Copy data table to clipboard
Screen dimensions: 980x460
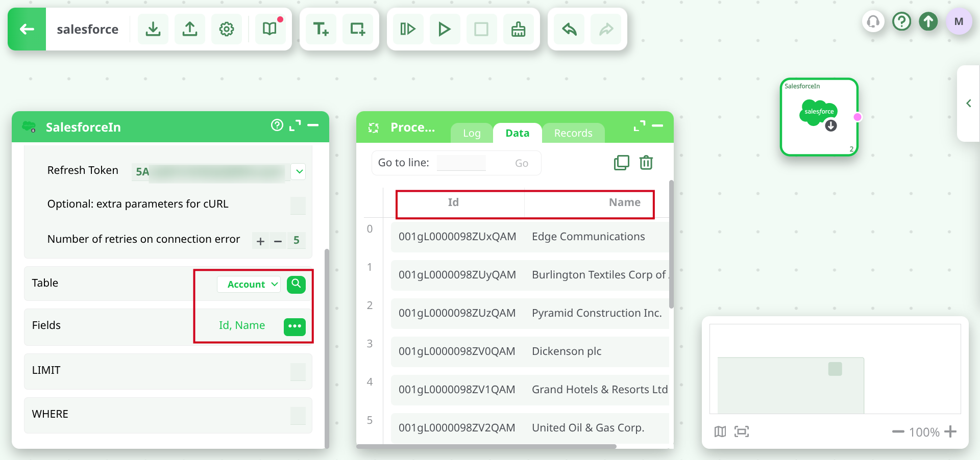pyautogui.click(x=622, y=163)
